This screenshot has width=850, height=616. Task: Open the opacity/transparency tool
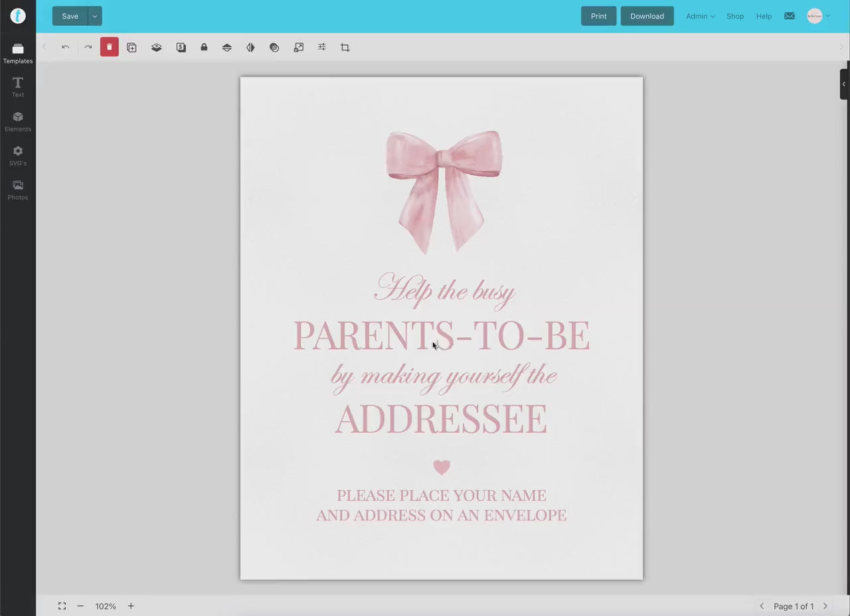point(274,48)
